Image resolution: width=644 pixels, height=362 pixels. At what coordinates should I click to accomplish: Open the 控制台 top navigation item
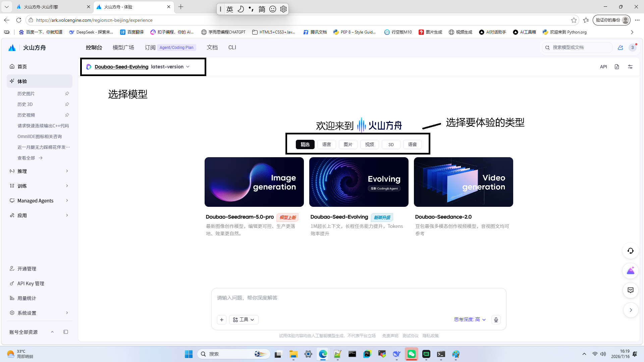coord(94,48)
